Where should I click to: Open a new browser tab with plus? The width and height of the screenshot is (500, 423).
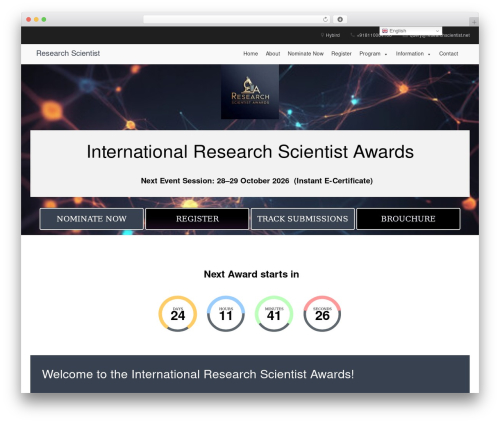pyautogui.click(x=474, y=22)
